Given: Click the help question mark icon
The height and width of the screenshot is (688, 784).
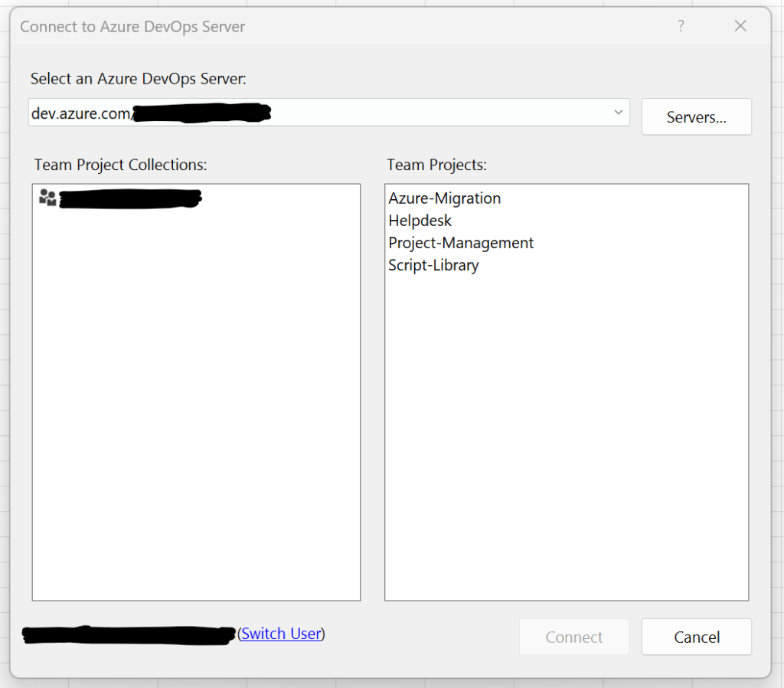Looking at the screenshot, I should coord(681,26).
